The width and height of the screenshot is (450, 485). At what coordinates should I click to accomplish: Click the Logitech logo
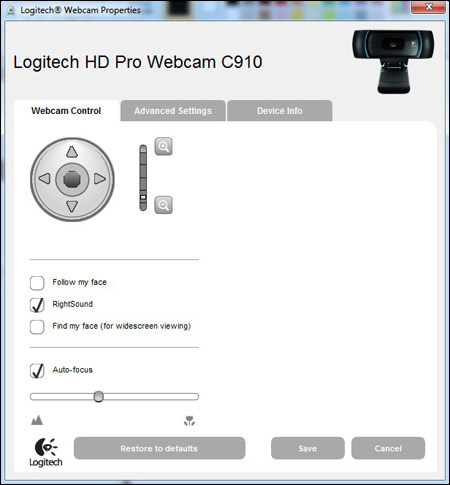pos(46,452)
